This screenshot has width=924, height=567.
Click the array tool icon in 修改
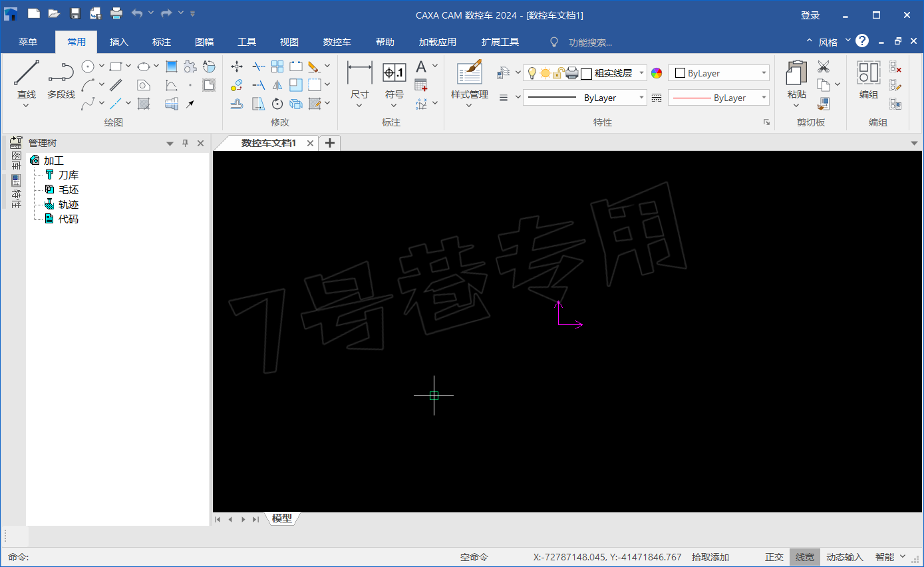click(x=277, y=66)
